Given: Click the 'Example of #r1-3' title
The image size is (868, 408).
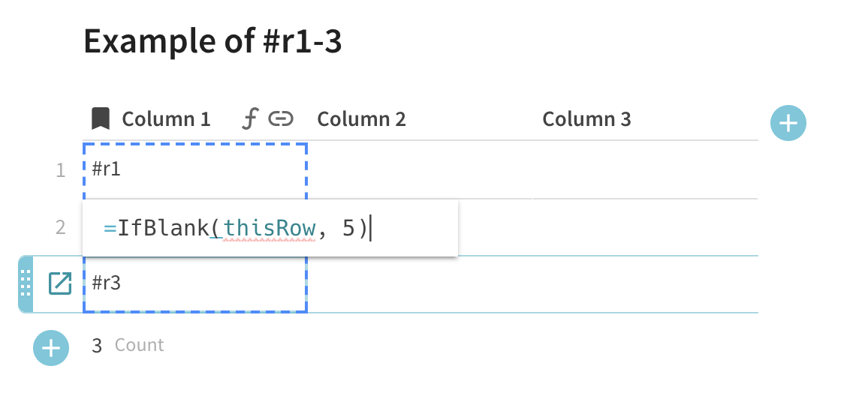Looking at the screenshot, I should click(x=212, y=41).
